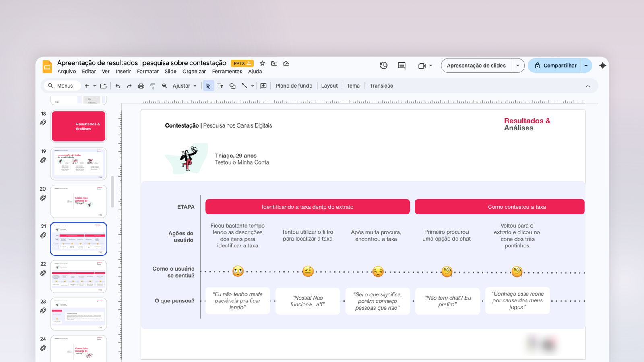Screen dimensions: 644x362
Task: Open the comments icon
Action: pos(401,65)
